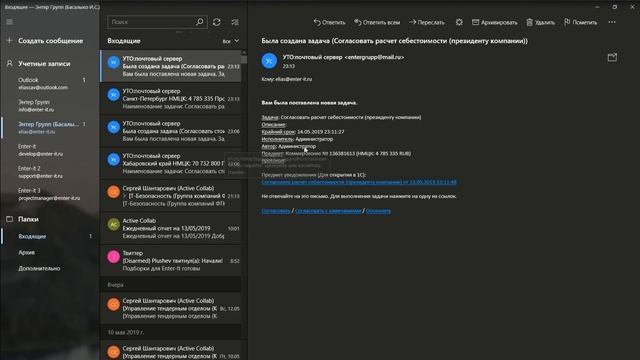This screenshot has height=360, width=640.
Task: Click avatar of Хабаровский край message
Action: [x=113, y=160]
